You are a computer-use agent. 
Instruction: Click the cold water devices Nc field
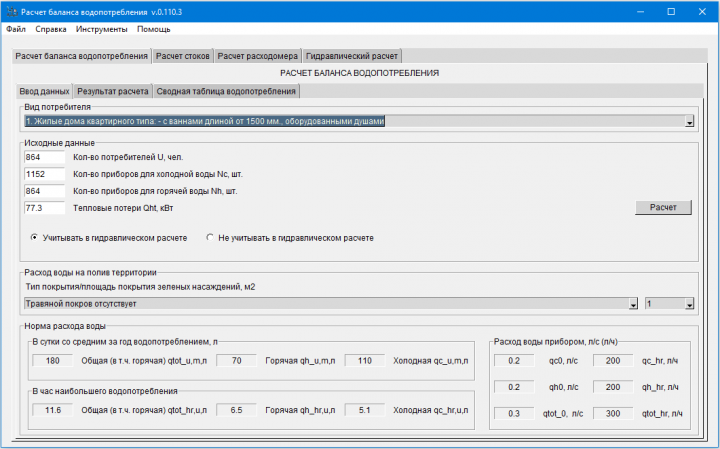[45, 174]
